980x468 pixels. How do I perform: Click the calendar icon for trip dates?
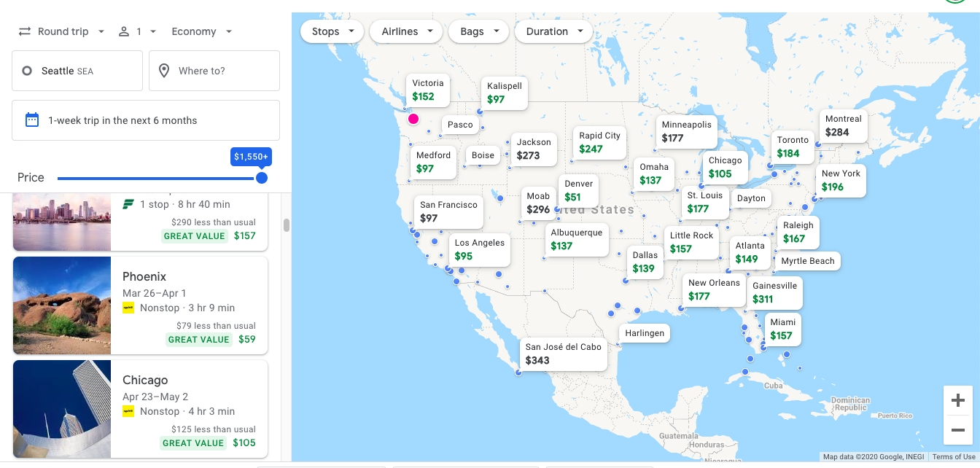(x=32, y=120)
